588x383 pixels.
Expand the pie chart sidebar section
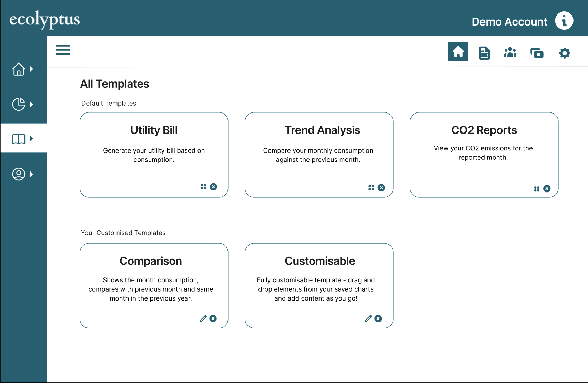23,104
